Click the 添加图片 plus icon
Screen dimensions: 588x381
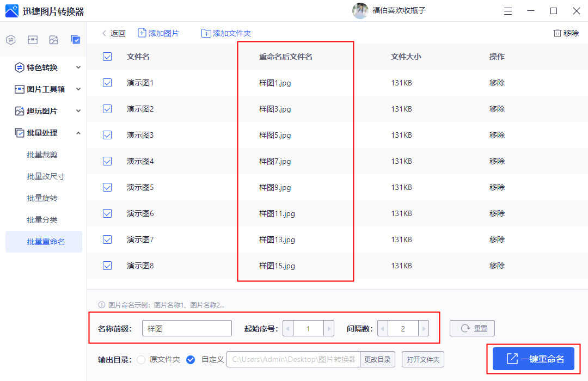[x=142, y=33]
